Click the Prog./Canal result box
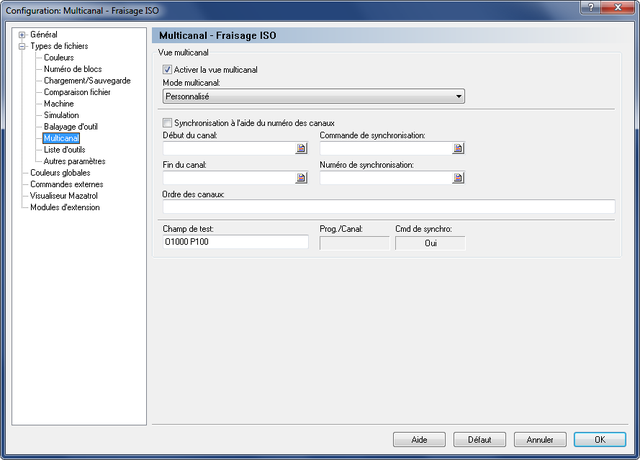640x460 pixels. (x=354, y=243)
